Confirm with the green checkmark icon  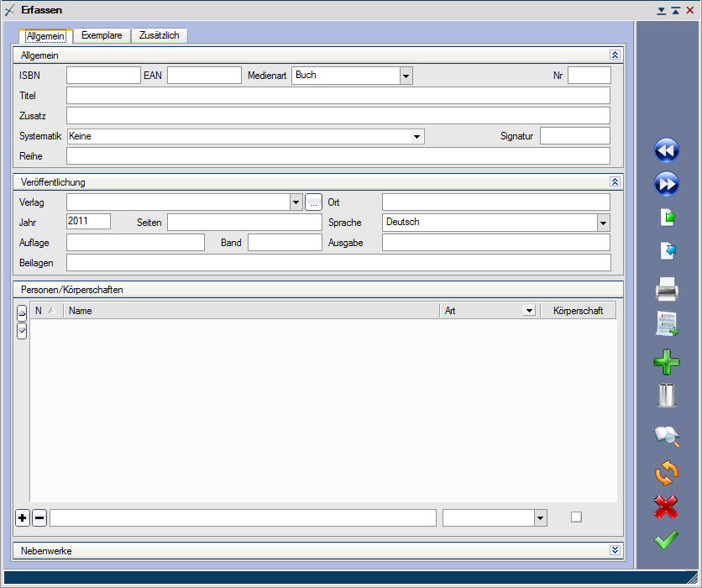point(666,539)
